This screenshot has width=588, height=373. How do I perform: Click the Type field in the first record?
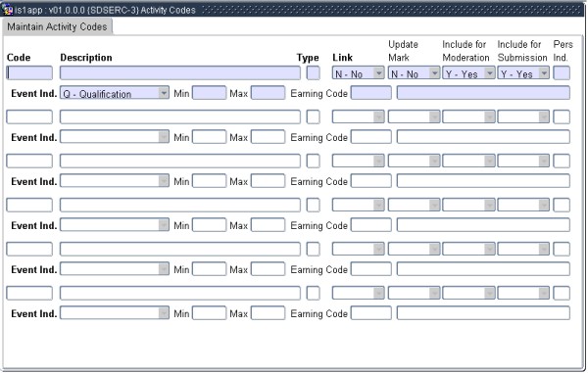point(314,73)
